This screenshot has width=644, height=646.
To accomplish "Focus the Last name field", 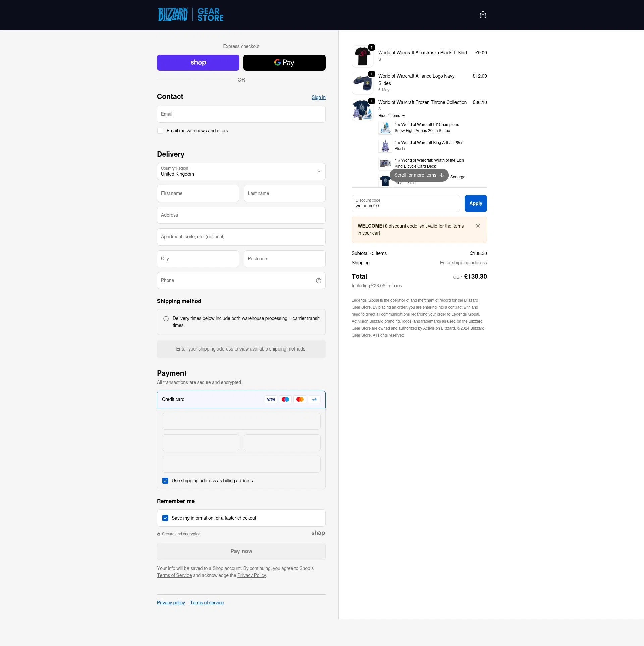I will click(x=285, y=193).
